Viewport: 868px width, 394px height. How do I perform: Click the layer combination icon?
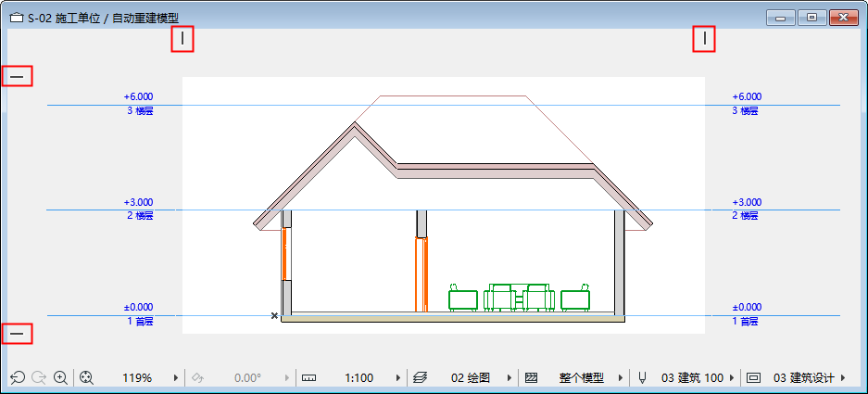pos(421,378)
